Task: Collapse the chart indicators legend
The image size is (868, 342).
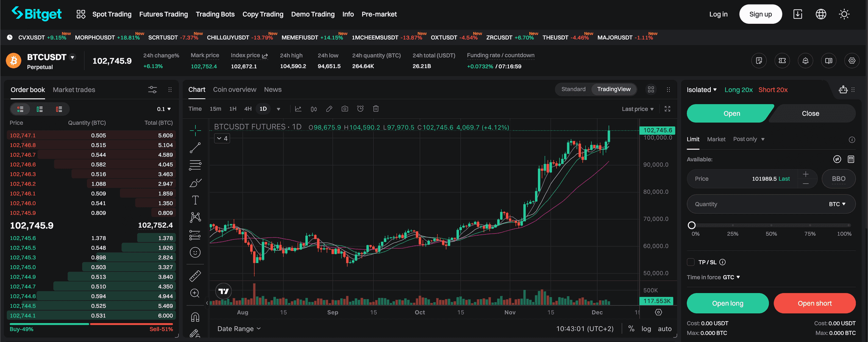Action: [x=222, y=139]
